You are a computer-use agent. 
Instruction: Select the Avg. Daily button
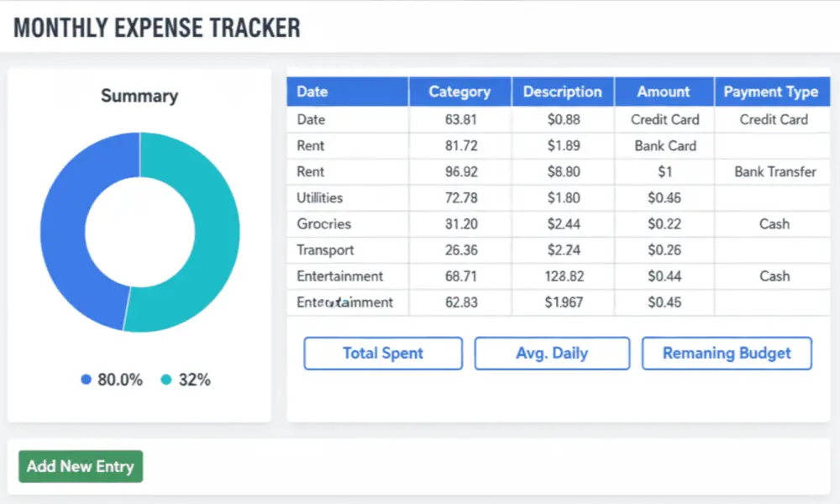(552, 354)
